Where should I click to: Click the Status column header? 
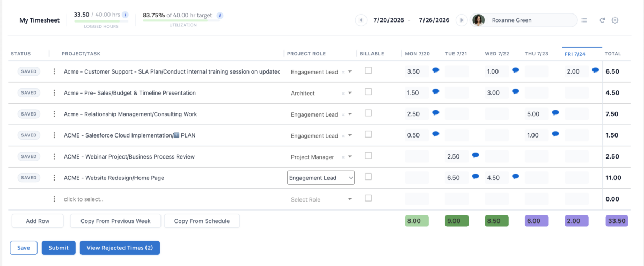21,54
